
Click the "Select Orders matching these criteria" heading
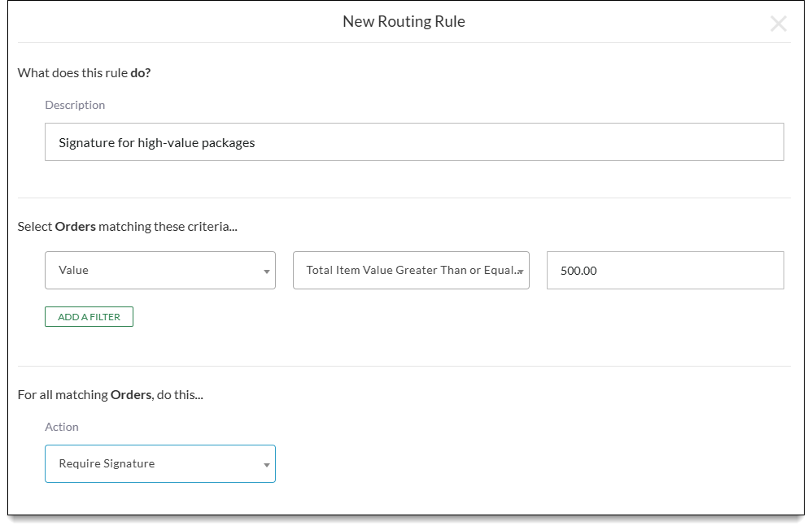[127, 226]
